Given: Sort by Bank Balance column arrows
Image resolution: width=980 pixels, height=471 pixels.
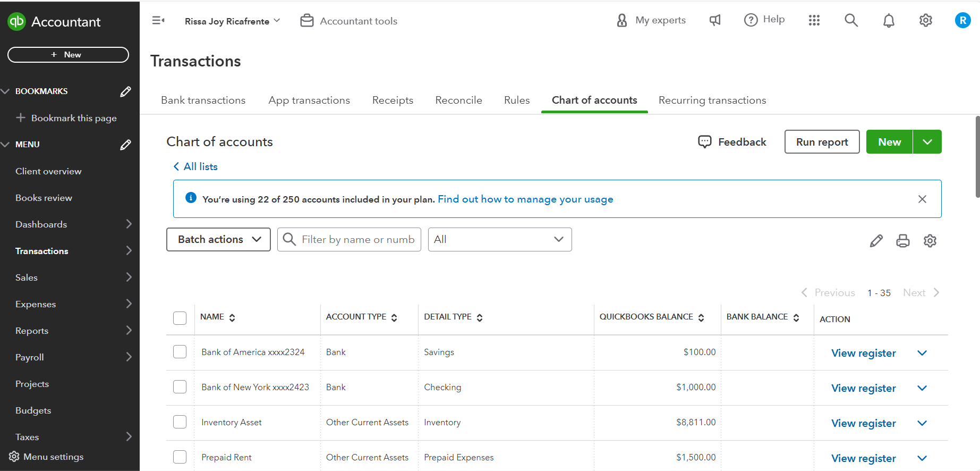Looking at the screenshot, I should pyautogui.click(x=796, y=317).
